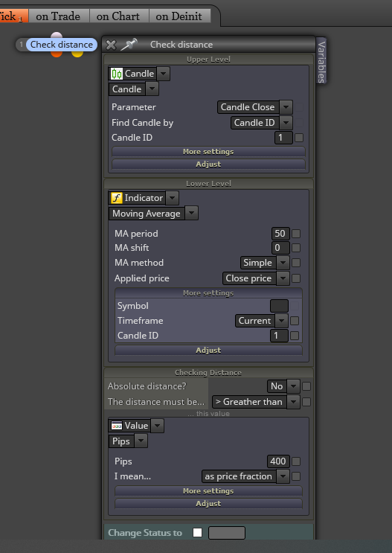Click the green Candle icon in Upper Level

[116, 74]
